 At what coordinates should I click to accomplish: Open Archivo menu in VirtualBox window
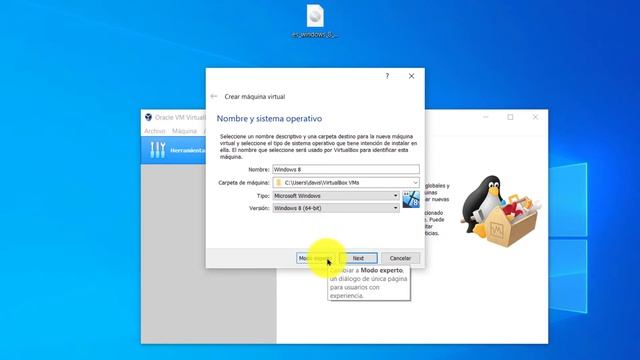point(154,131)
